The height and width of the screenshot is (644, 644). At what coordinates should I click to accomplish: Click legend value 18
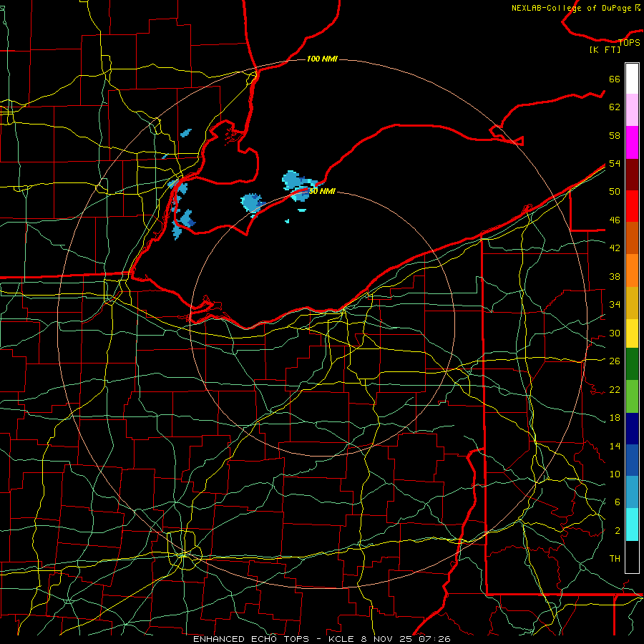pos(615,418)
